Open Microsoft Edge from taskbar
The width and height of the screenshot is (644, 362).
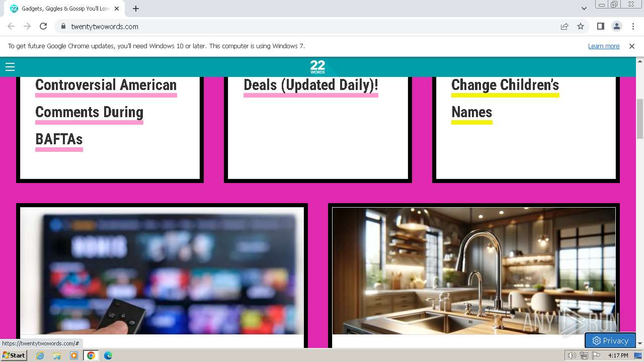(x=108, y=355)
